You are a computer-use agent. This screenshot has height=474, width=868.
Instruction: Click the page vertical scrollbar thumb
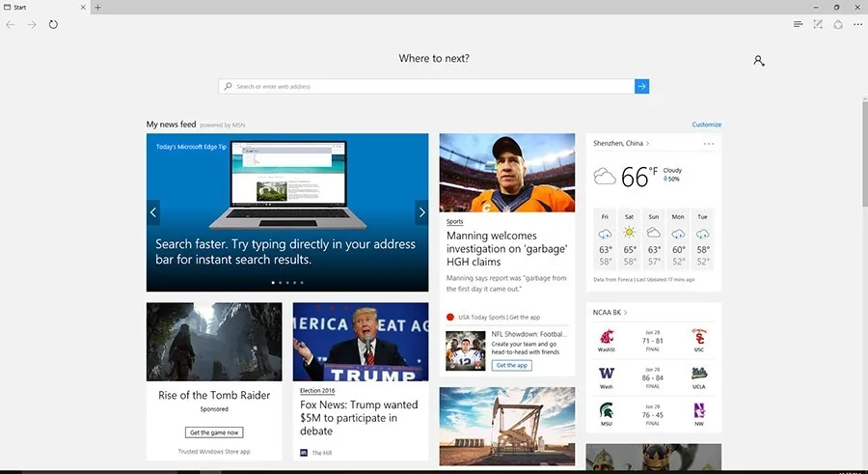865,153
